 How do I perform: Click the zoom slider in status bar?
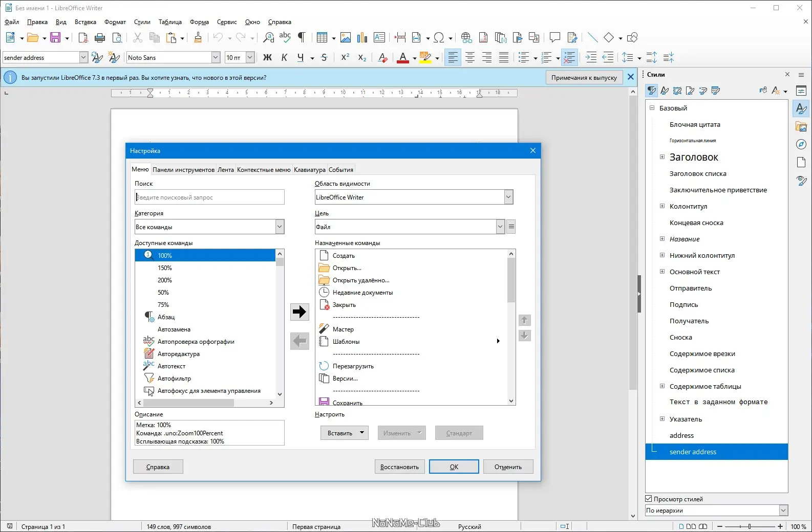coord(750,526)
